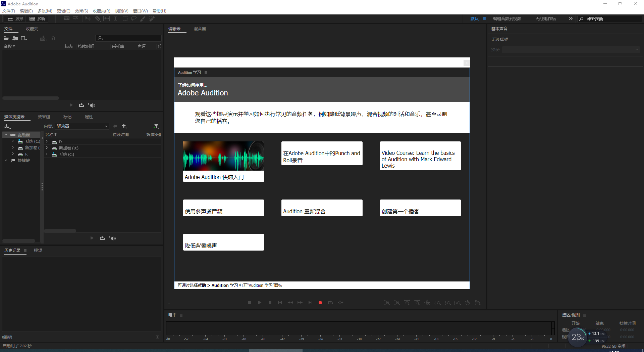Open the 编辑器 panel menu
The width and height of the screenshot is (644, 352).
pos(185,29)
